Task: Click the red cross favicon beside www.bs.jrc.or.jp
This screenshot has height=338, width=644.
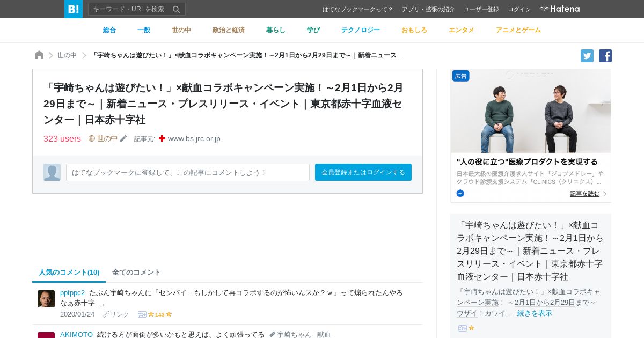Action: click(162, 138)
